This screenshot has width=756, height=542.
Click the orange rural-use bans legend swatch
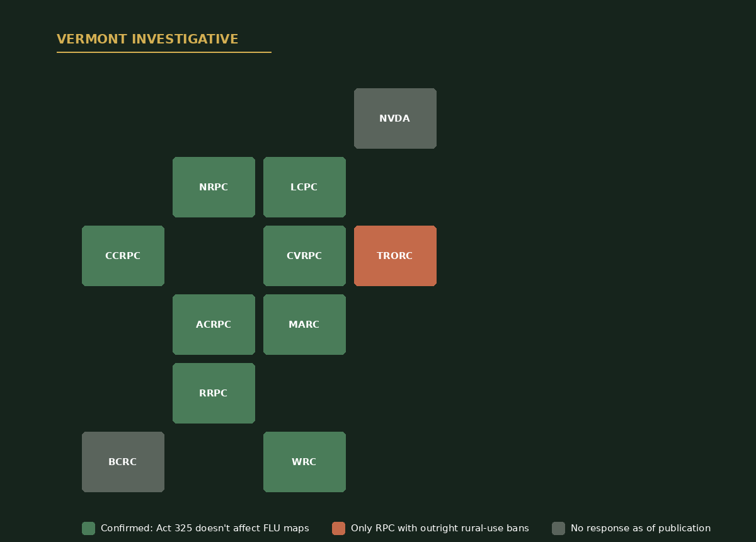pos(338,528)
